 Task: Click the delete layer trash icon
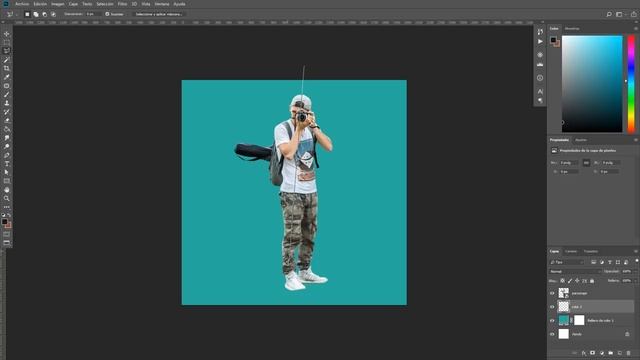point(629,353)
